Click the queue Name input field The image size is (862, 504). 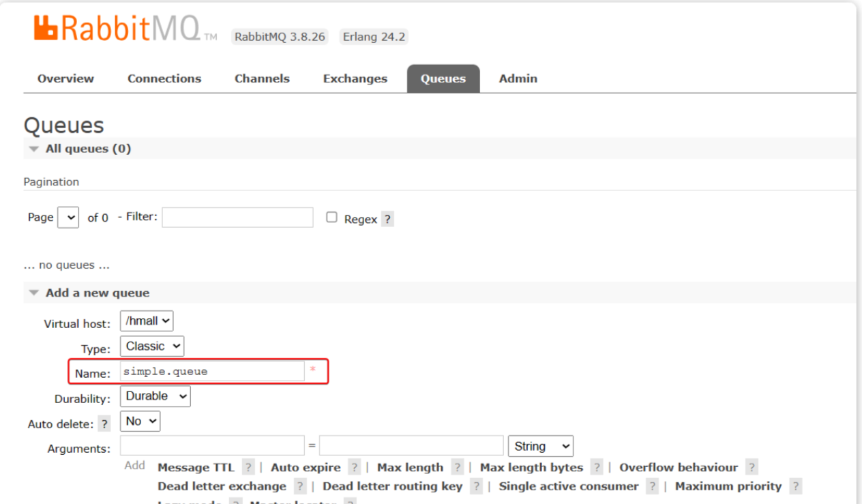tap(212, 372)
